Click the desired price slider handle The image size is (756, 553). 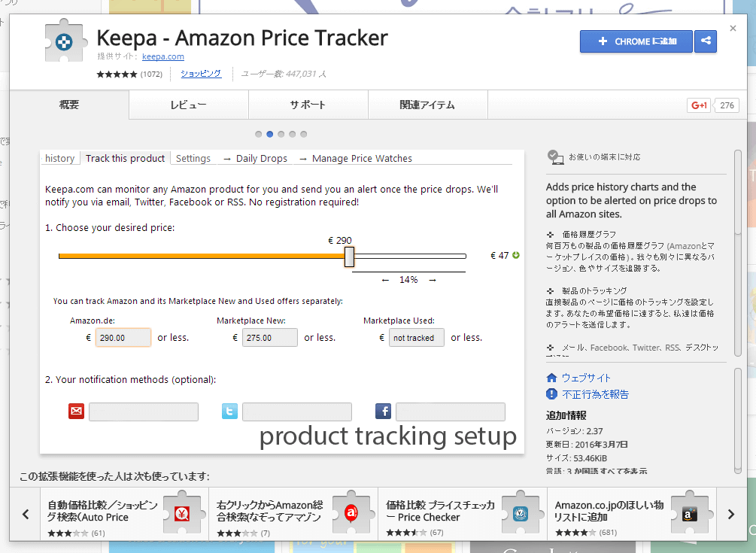click(x=350, y=257)
